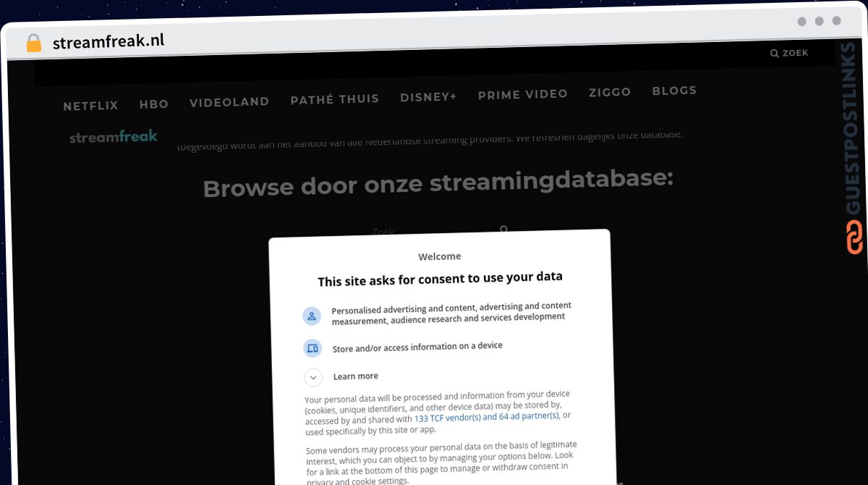Image resolution: width=868 pixels, height=485 pixels.
Task: Click the 'Personalised advertising and content' purpose text
Action: click(x=452, y=313)
